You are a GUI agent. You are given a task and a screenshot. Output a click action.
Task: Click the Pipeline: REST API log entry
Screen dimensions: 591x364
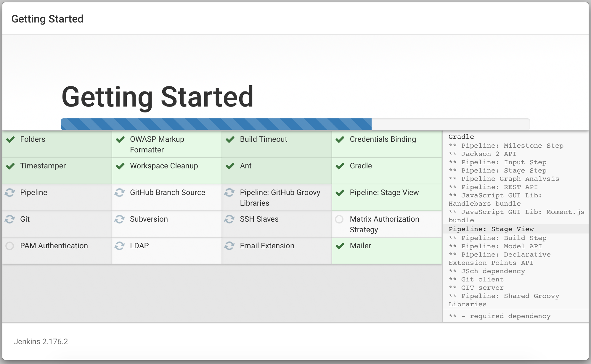coord(493,187)
